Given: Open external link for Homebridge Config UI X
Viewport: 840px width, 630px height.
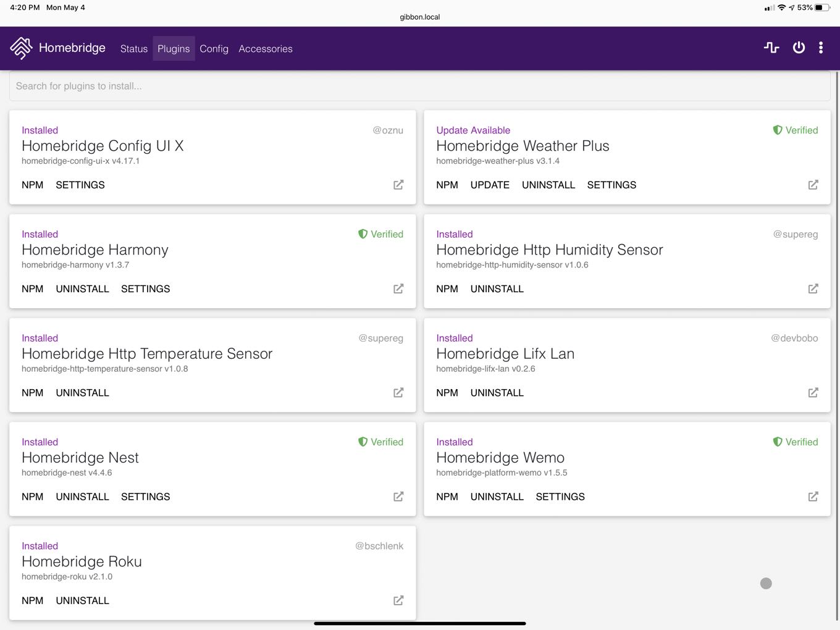Looking at the screenshot, I should pyautogui.click(x=399, y=185).
